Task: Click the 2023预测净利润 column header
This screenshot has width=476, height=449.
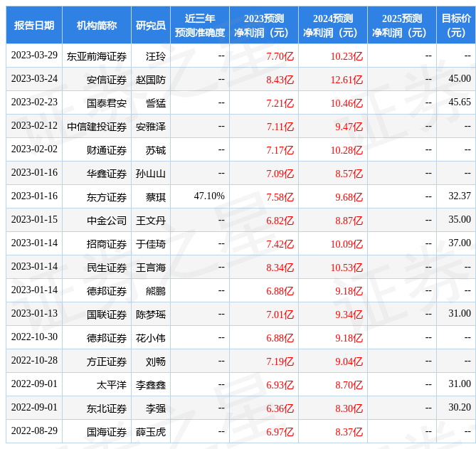Action: pos(264,26)
